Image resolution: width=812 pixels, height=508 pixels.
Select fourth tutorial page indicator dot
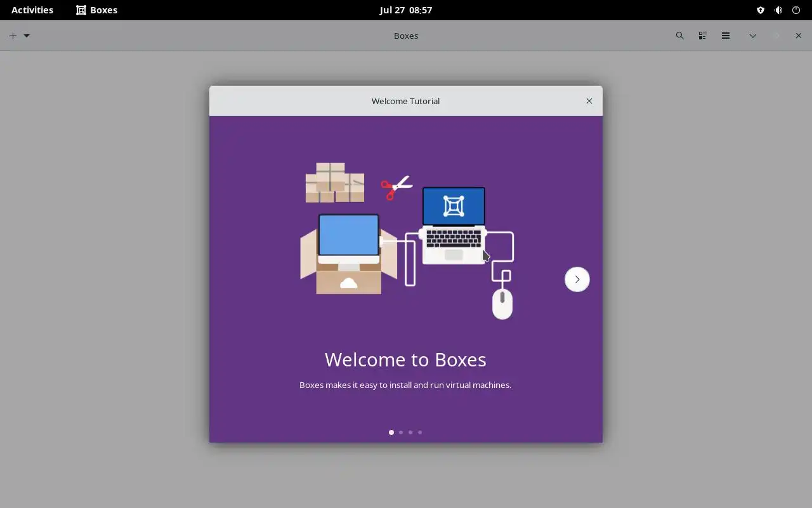click(x=420, y=432)
